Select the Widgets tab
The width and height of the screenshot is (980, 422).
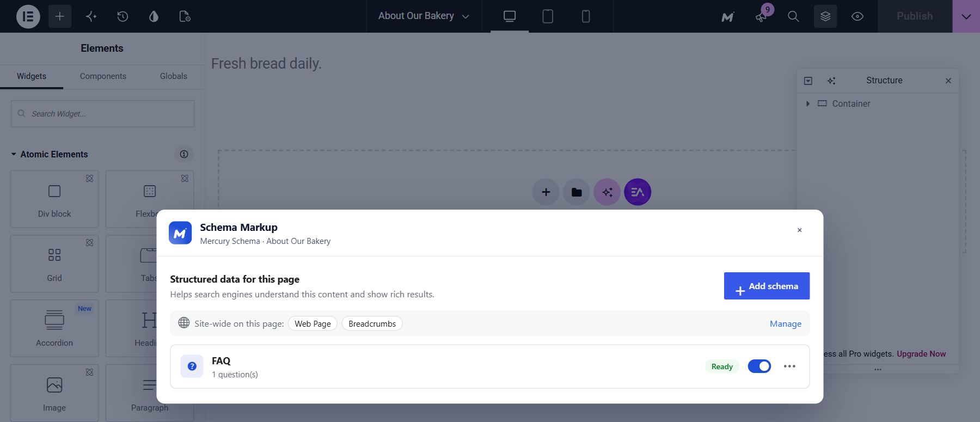point(32,76)
